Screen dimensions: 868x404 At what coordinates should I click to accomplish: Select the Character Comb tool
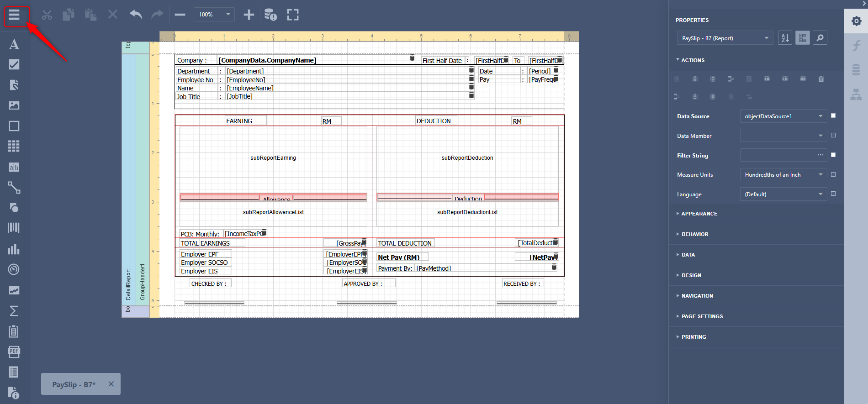point(14,167)
